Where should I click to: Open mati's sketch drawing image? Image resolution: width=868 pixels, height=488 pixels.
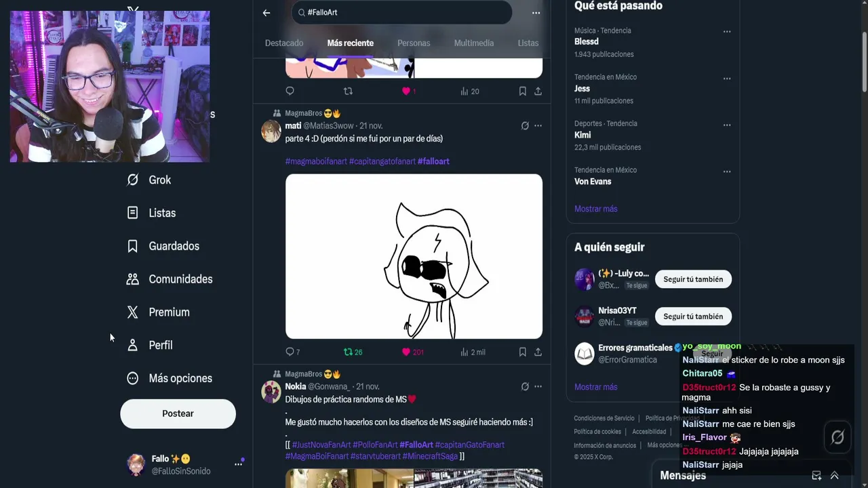[414, 256]
